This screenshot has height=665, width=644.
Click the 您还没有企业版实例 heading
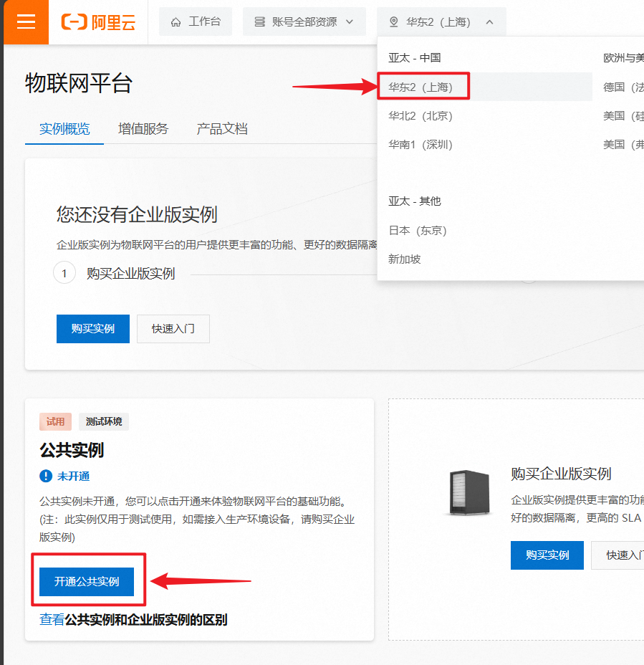tap(137, 214)
